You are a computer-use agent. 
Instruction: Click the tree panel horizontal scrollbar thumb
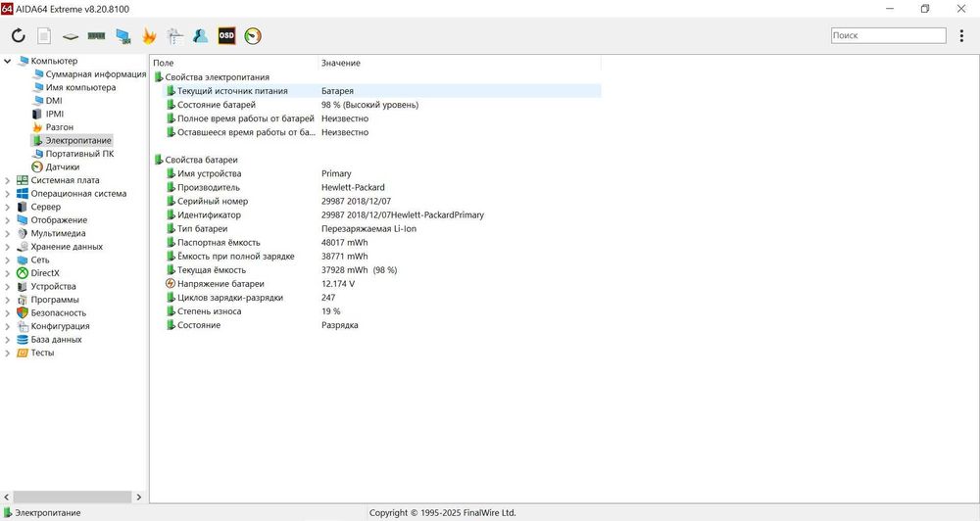pyautogui.click(x=73, y=497)
